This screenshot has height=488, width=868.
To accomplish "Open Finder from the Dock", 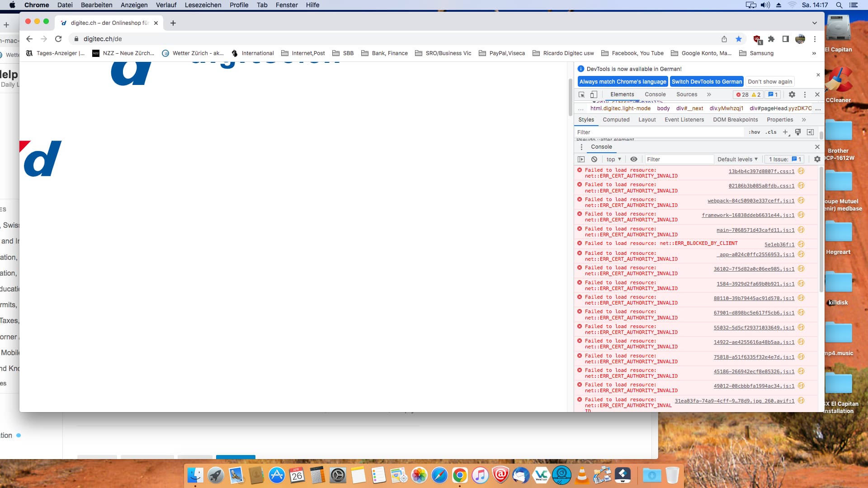I will pyautogui.click(x=195, y=475).
